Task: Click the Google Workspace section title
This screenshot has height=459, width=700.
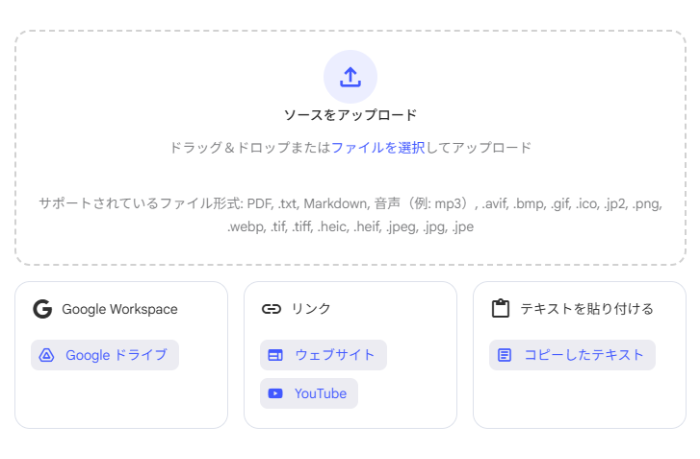Action: (x=119, y=309)
